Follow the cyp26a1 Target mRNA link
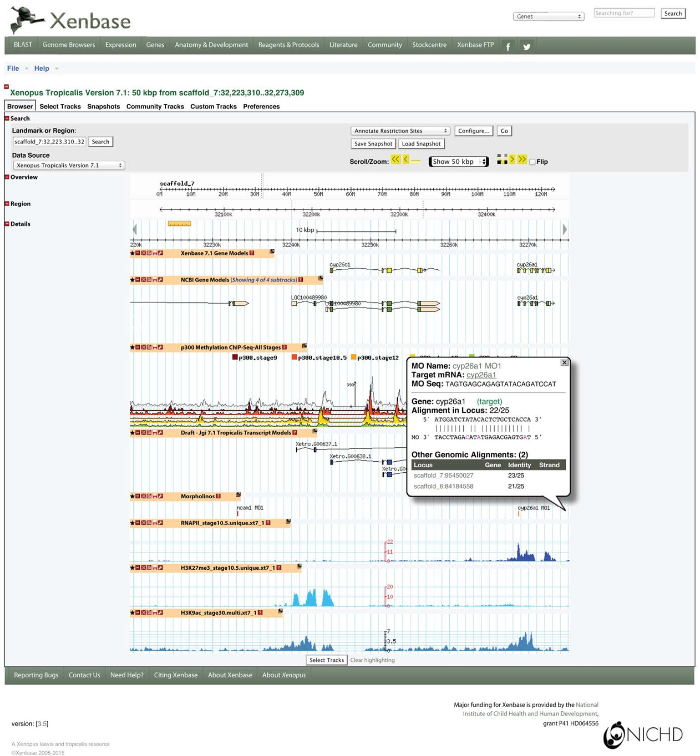The image size is (700, 756). (x=481, y=375)
